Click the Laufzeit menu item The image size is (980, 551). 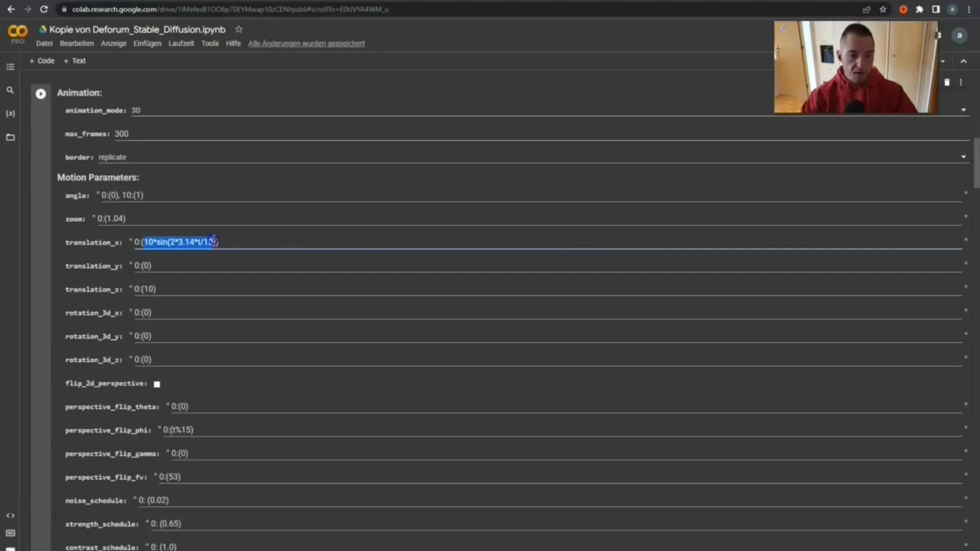[180, 43]
